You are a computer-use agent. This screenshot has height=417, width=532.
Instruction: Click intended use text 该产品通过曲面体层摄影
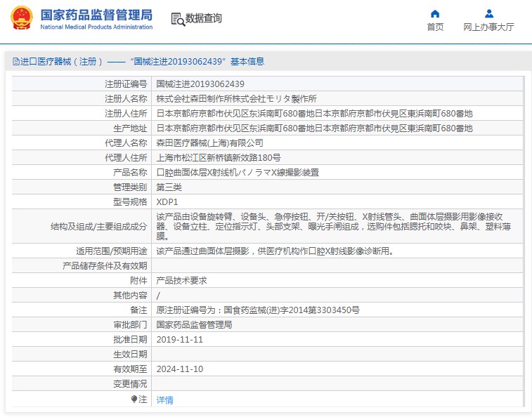click(x=275, y=251)
